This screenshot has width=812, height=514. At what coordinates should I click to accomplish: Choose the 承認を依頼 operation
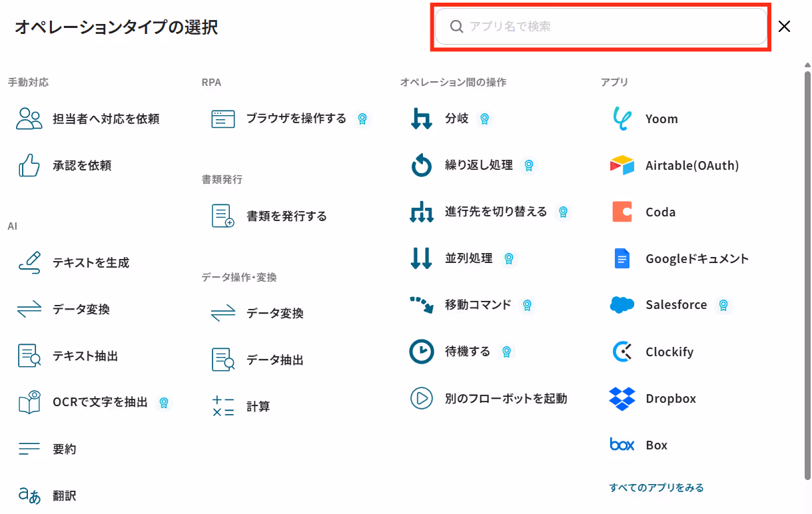pos(82,166)
